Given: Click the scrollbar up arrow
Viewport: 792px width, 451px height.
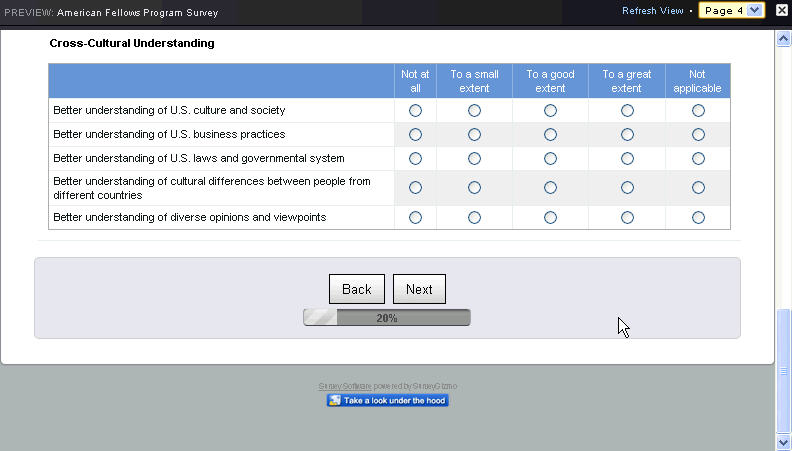Looking at the screenshot, I should coord(783,39).
